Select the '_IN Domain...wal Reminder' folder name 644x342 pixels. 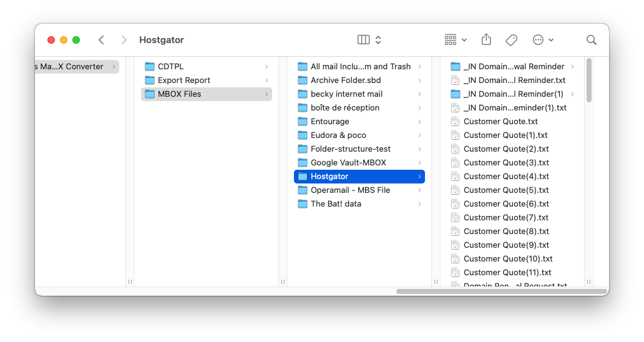coord(514,67)
